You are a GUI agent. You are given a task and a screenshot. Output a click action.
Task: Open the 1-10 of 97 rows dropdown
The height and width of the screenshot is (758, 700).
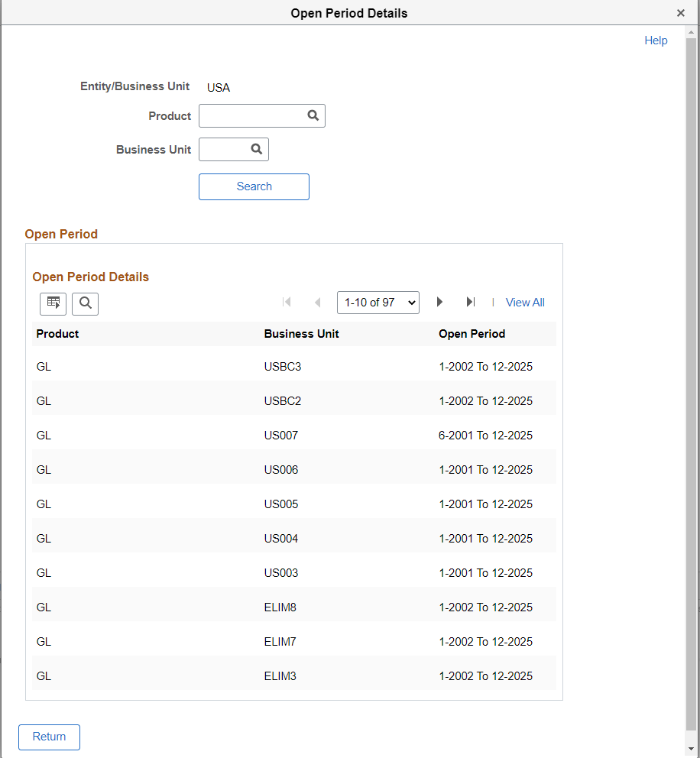point(378,303)
